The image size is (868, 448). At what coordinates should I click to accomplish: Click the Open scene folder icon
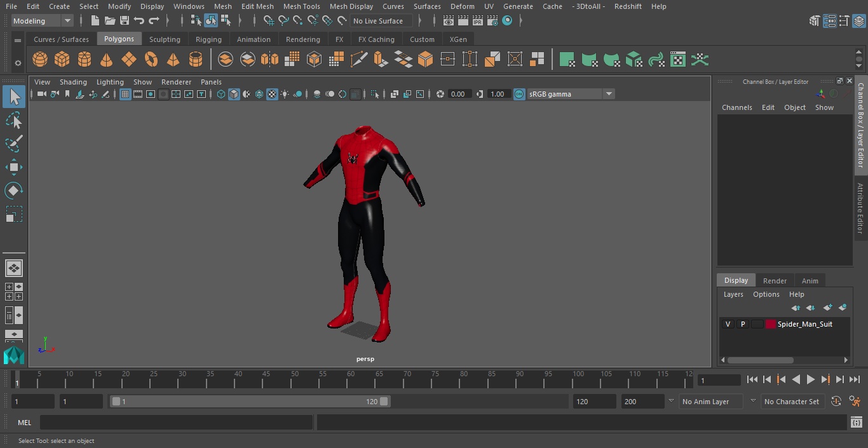click(110, 21)
